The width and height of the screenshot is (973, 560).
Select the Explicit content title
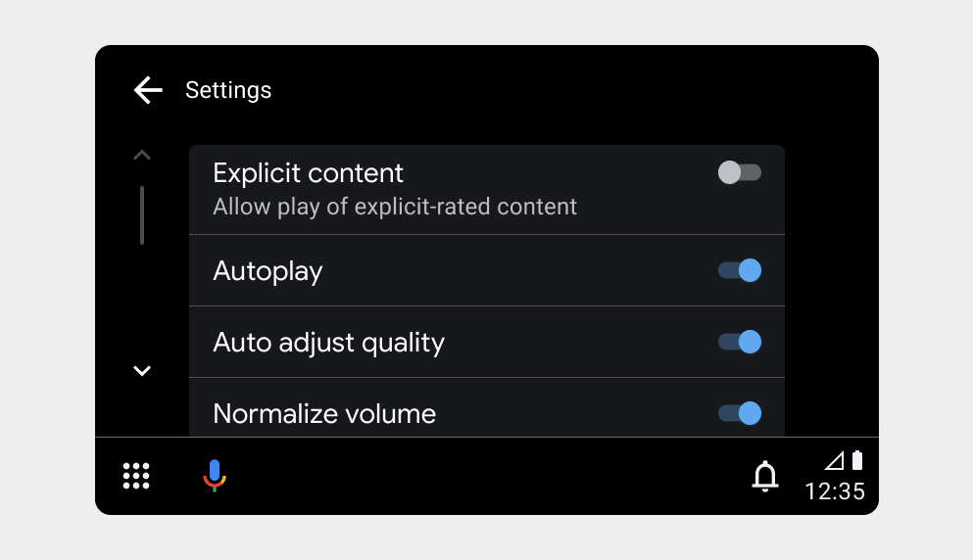[308, 173]
